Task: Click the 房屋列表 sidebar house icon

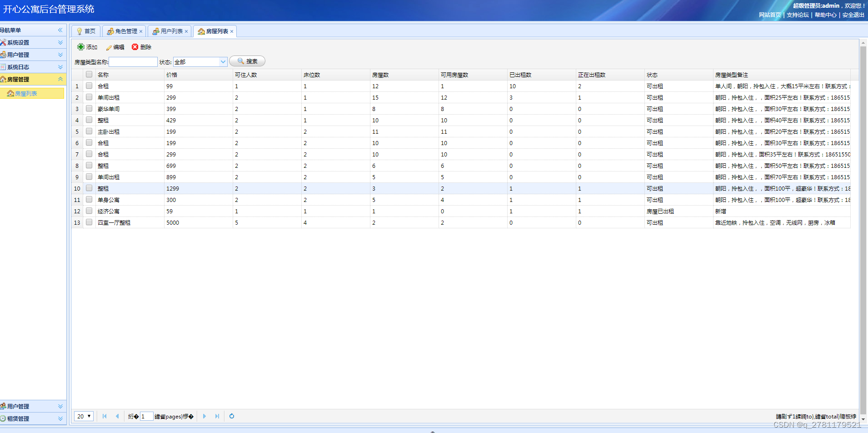Action: 10,93
